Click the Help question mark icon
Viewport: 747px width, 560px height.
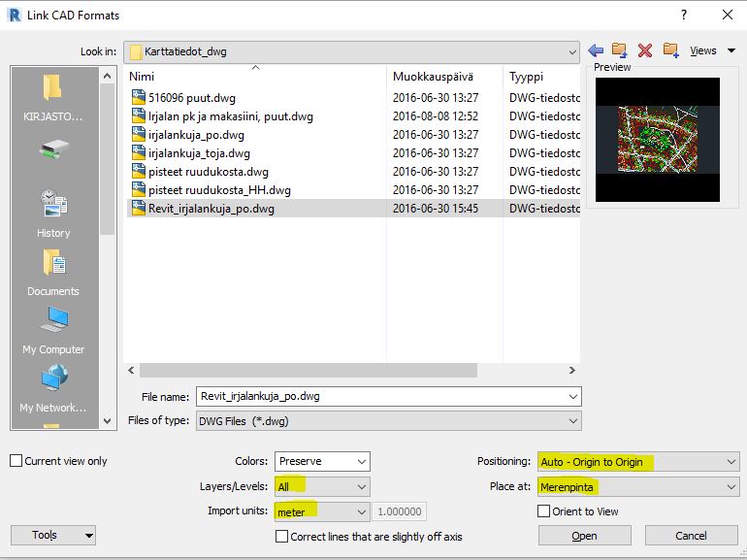684,15
